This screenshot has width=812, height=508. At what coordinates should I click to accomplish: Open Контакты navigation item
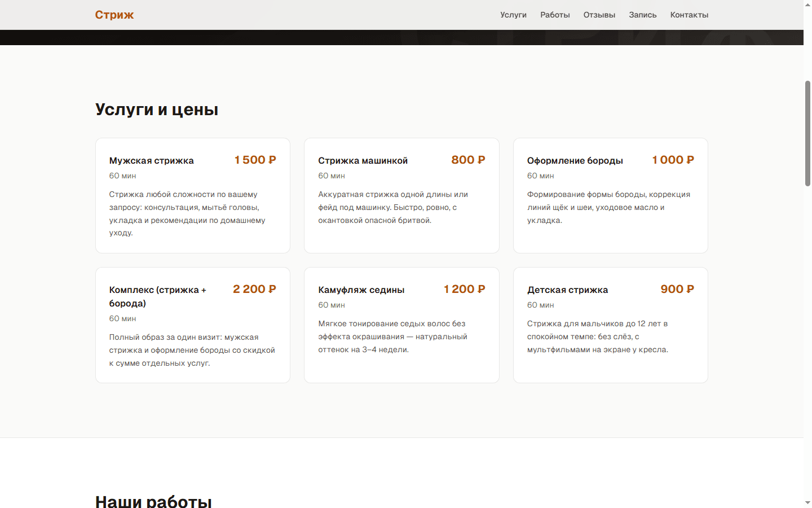click(x=689, y=15)
